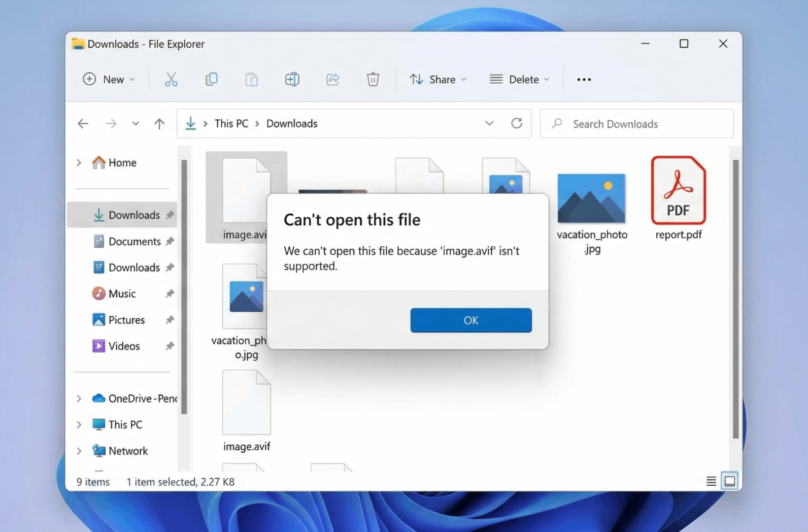The image size is (808, 532).
Task: Expand the Network tree node
Action: pos(79,451)
